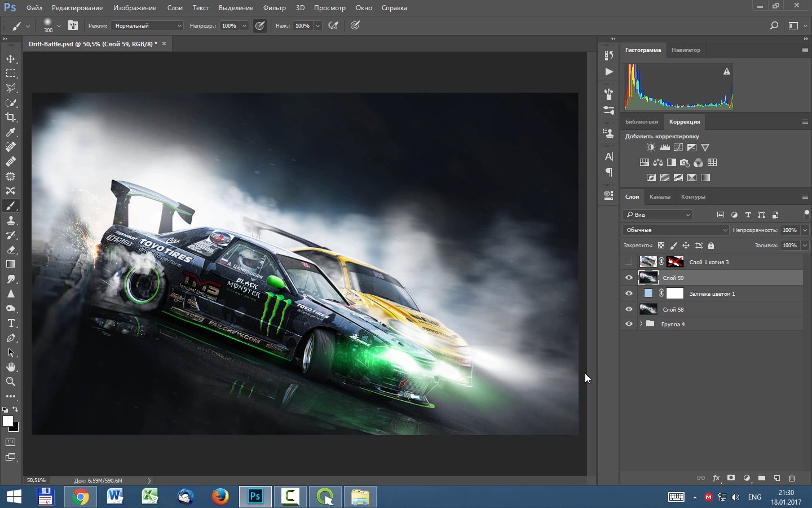Open the ENG language indicator
The image size is (812, 508).
coord(754,497)
